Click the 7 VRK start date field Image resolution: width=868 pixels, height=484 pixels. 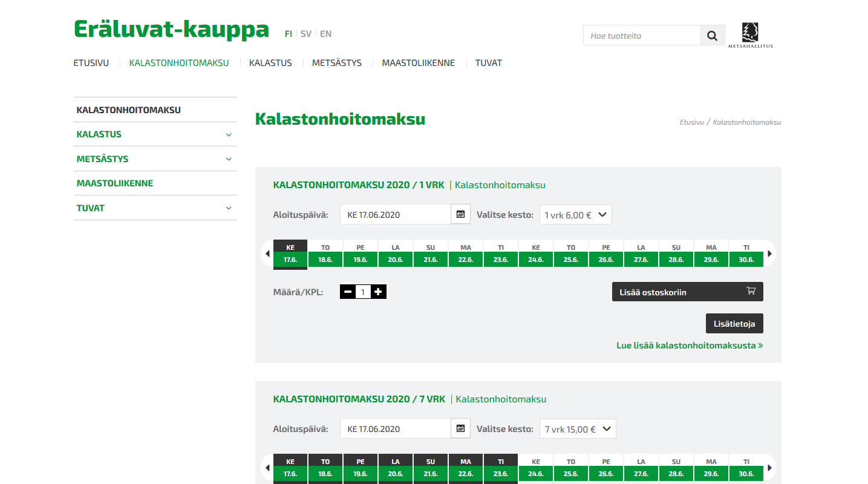coord(396,428)
